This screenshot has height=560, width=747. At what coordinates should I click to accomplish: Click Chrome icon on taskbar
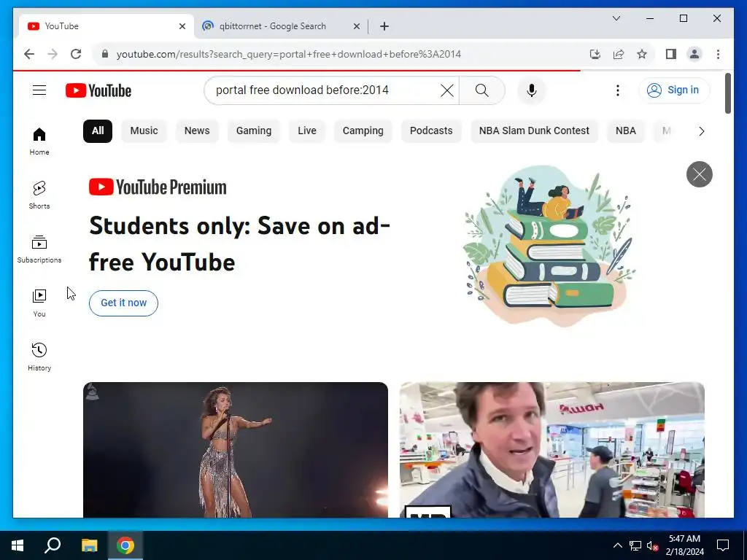point(125,545)
